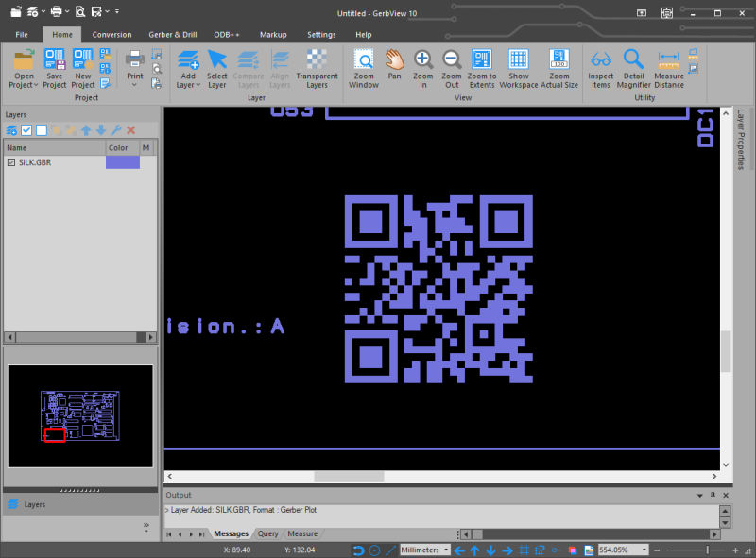756x558 pixels.
Task: Click the canvas horizontal scrollbar thumb
Action: coord(349,476)
